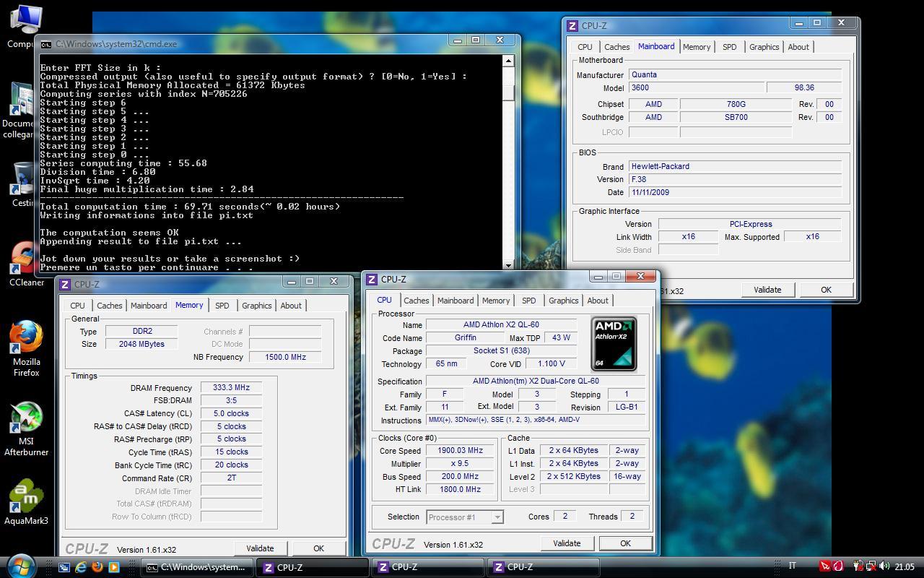Click the cmd.exe window title icon
924x578 pixels.
pyautogui.click(x=46, y=44)
